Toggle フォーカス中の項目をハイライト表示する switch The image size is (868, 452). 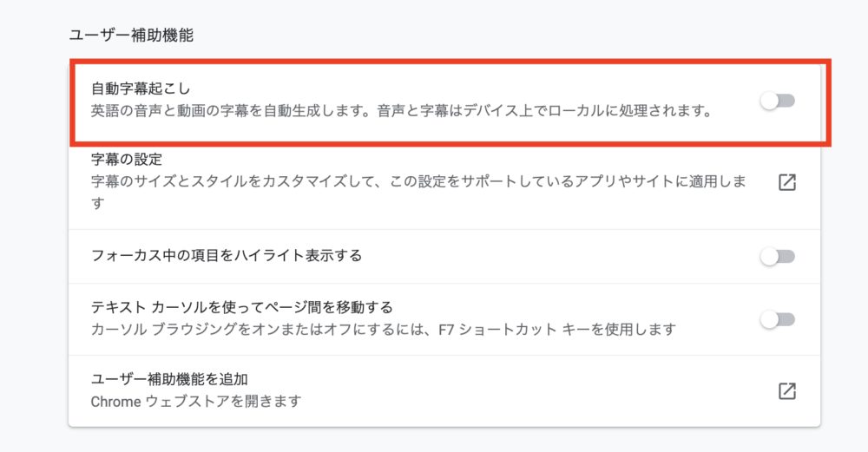coord(777,256)
